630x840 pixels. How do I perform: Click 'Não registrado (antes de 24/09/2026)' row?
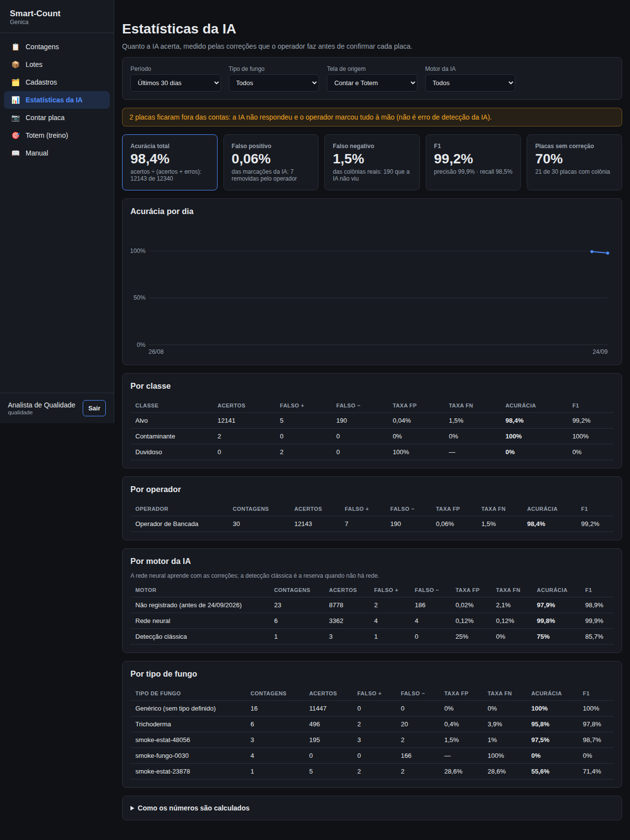(x=372, y=605)
